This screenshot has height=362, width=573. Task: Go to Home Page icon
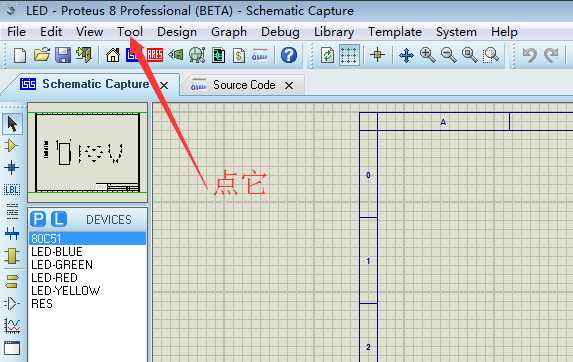[x=113, y=56]
